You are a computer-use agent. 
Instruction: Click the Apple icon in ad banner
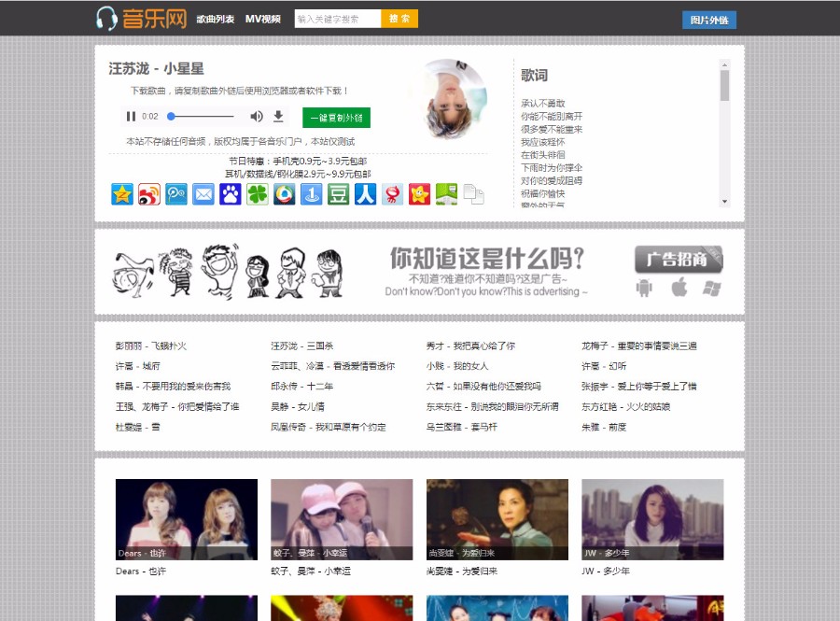(679, 288)
